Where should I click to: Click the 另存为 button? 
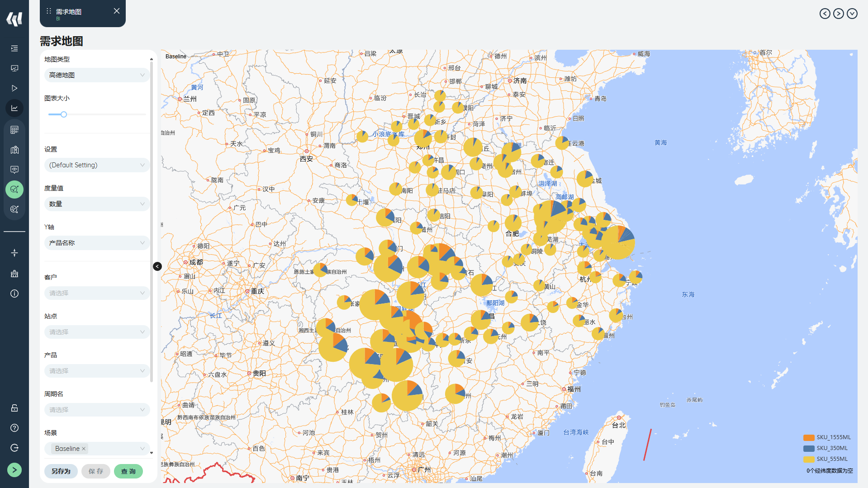[x=61, y=471]
